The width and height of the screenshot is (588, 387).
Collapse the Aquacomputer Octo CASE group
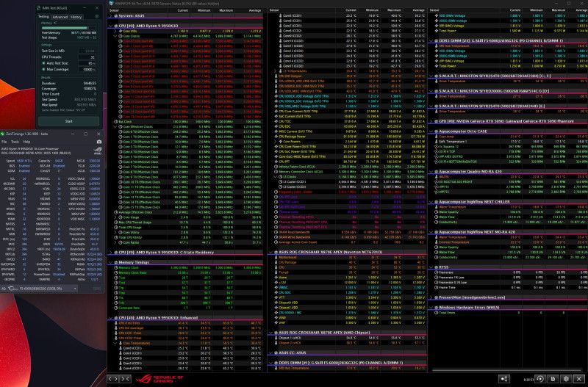431,131
